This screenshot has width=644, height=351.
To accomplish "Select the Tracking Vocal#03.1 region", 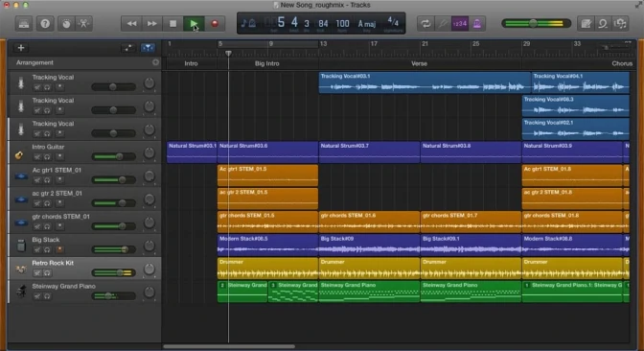I will [425, 82].
